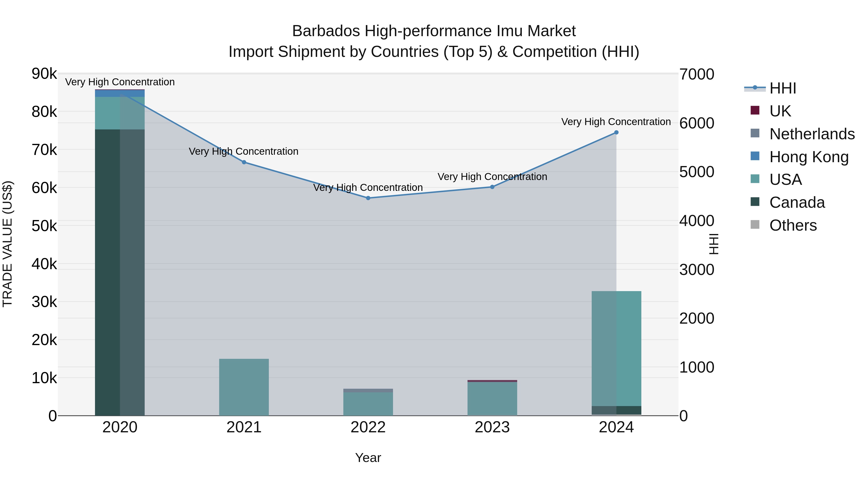Click the USA bar for 2021
This screenshot has height=488, width=868.
click(x=244, y=387)
